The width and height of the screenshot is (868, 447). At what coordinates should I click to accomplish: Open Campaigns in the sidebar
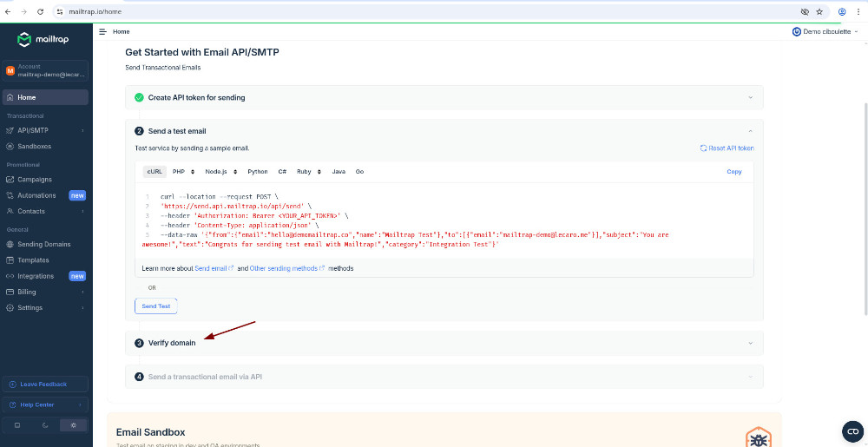tap(35, 180)
